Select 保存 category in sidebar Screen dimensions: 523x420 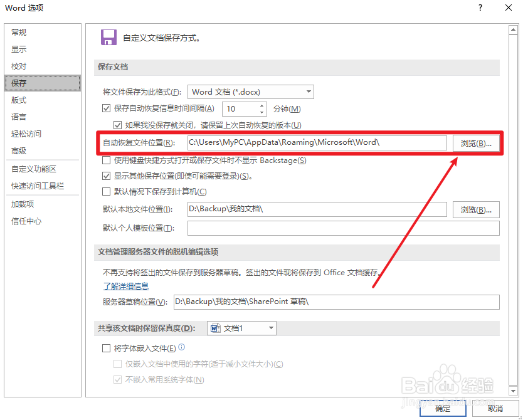(x=43, y=83)
